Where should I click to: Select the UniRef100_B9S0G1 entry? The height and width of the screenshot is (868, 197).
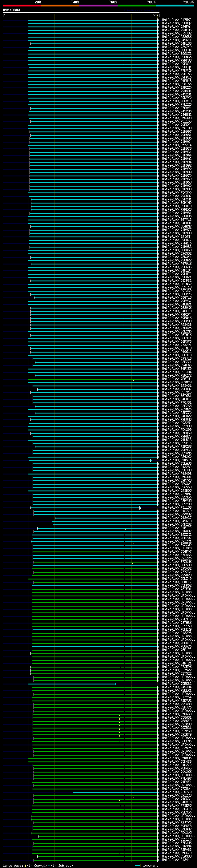176,386
